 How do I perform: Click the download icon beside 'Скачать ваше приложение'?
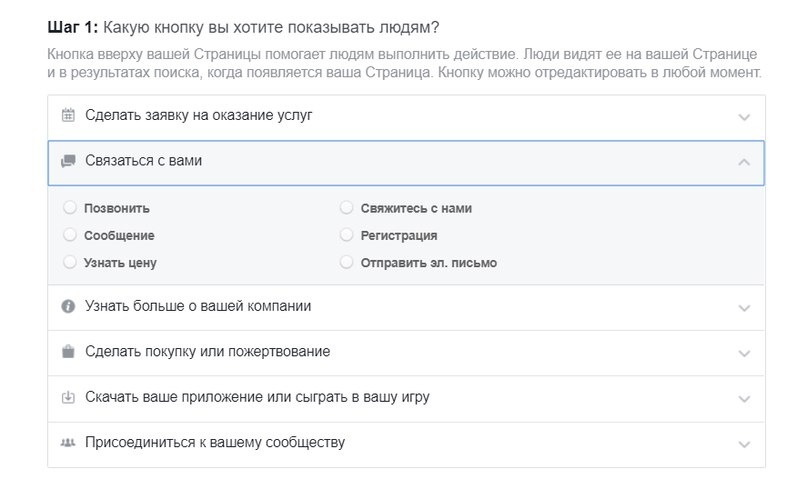point(68,397)
